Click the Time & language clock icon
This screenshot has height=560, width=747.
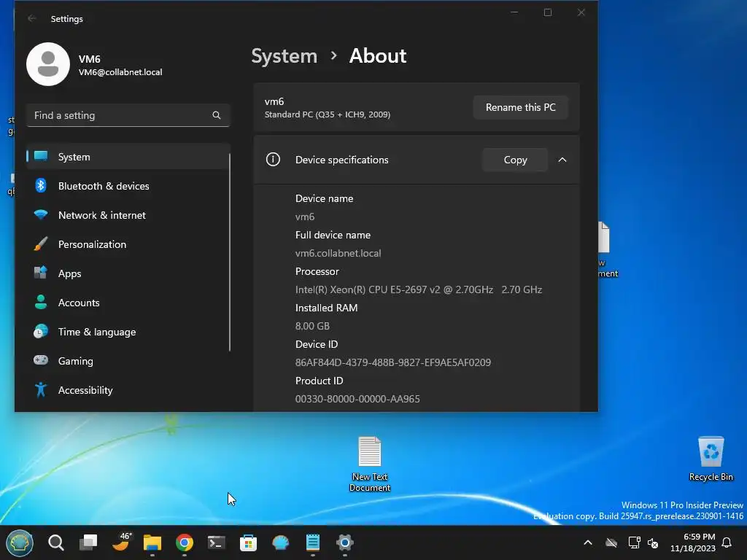(41, 332)
